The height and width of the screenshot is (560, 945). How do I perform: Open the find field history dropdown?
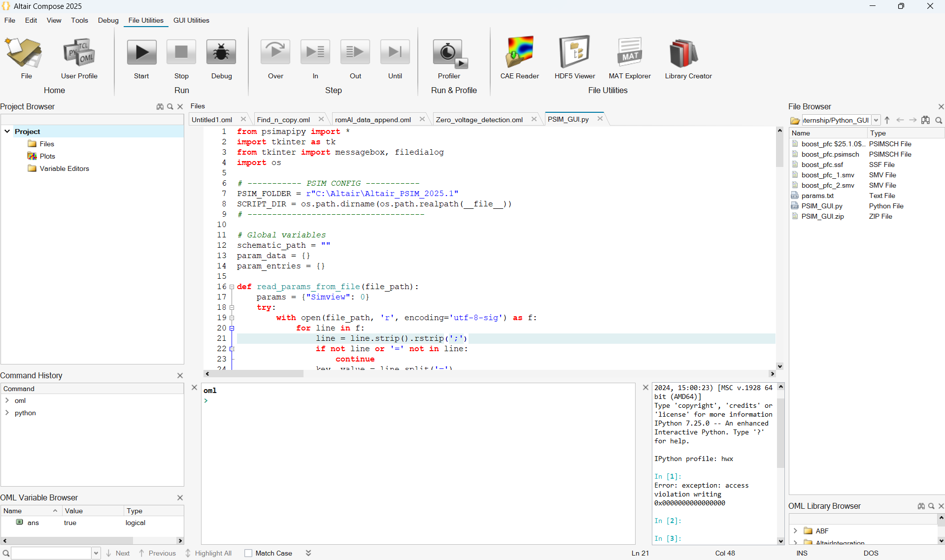click(96, 553)
